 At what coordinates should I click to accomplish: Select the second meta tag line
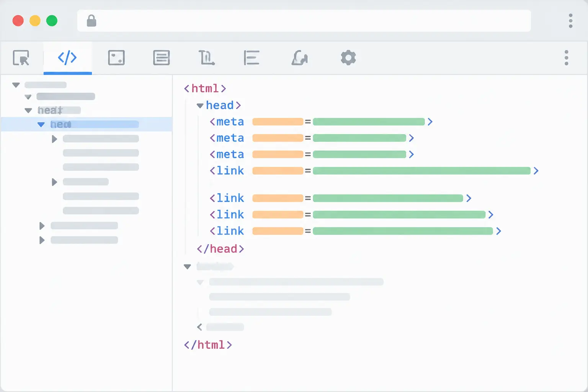[x=312, y=138]
